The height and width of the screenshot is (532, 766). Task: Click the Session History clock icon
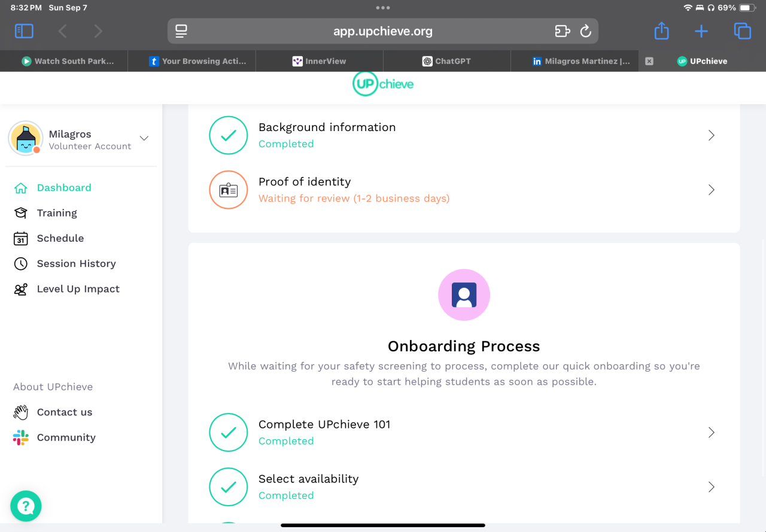[21, 263]
